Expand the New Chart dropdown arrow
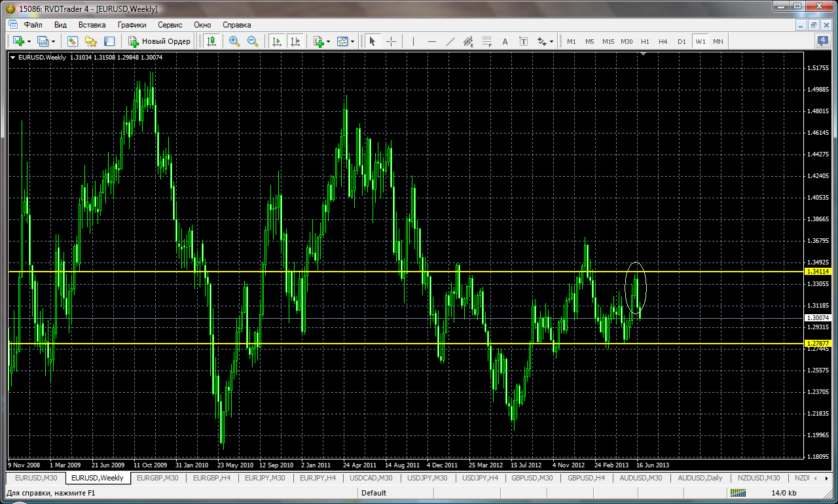838x504 pixels. 29,41
